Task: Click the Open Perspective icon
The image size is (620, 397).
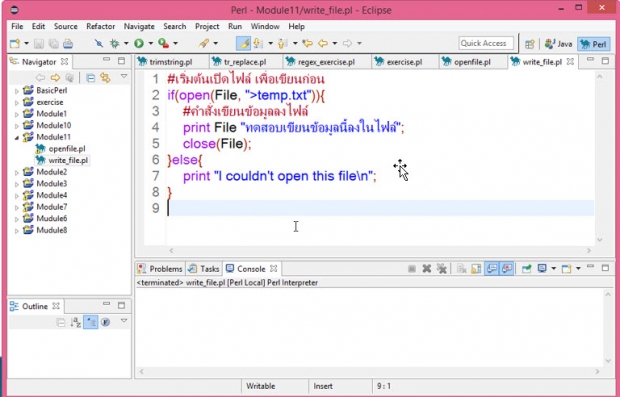Action: [530, 44]
